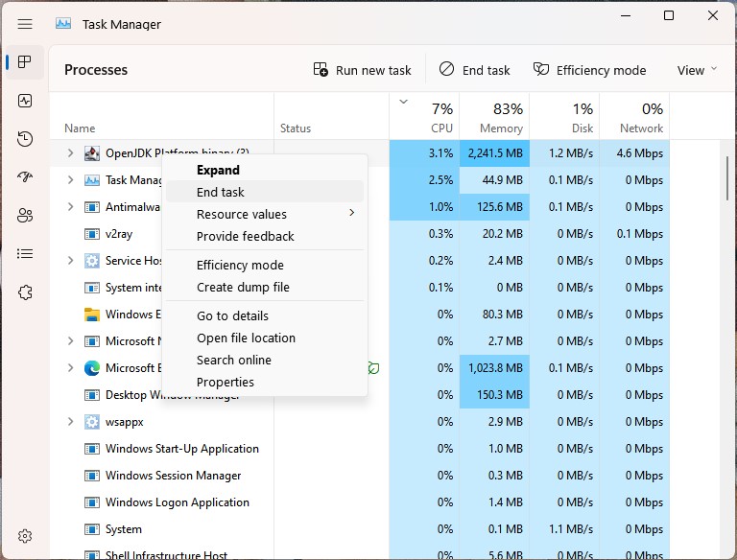Sort by the Network column header
This screenshot has height=560, width=737.
tap(634, 116)
